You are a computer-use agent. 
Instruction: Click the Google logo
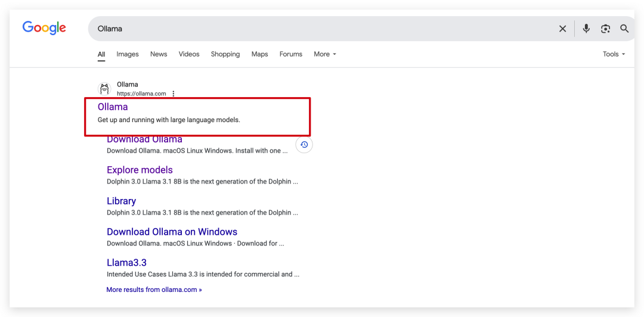(x=44, y=28)
